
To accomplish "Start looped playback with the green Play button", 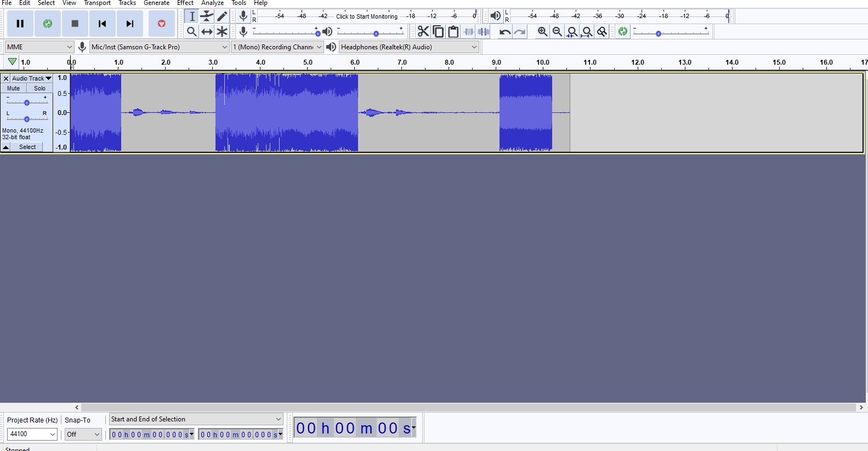I will click(x=48, y=24).
